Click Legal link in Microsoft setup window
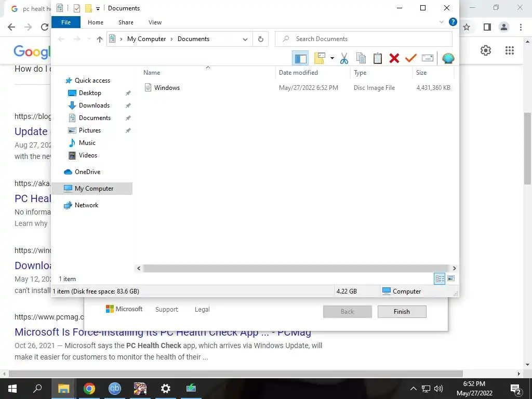Viewport: 532px width, 399px height. point(202,310)
